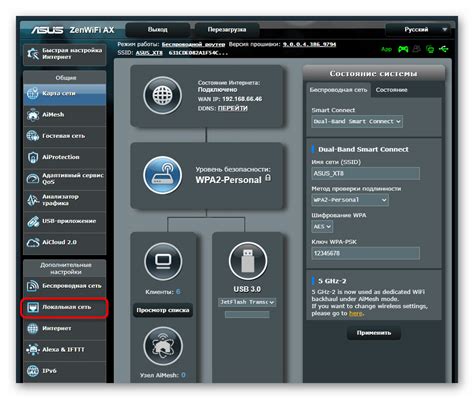Image resolution: width=474 pixels, height=399 pixels.
Task: Click the Карта сети globe icon
Action: (33, 93)
